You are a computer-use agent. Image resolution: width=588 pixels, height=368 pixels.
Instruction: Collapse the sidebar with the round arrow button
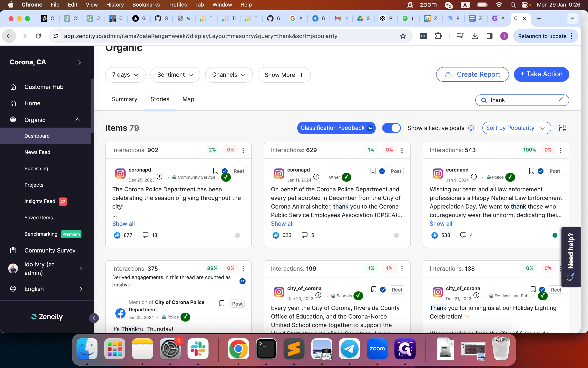[94, 318]
